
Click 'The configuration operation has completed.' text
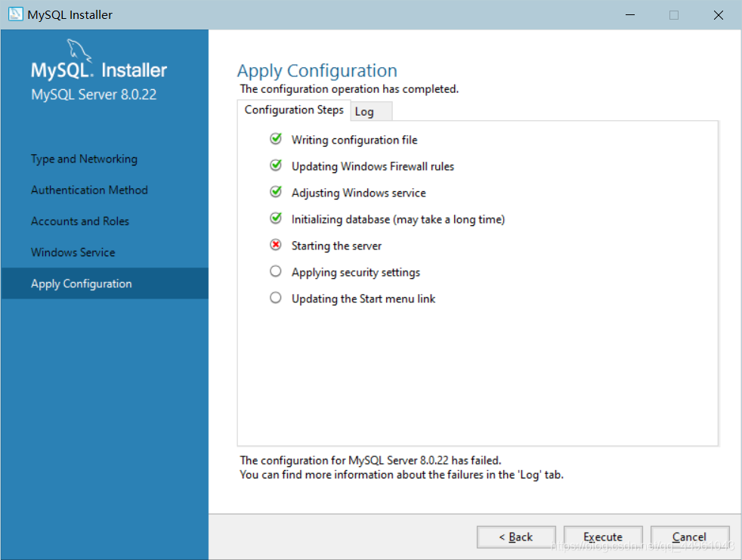349,89
